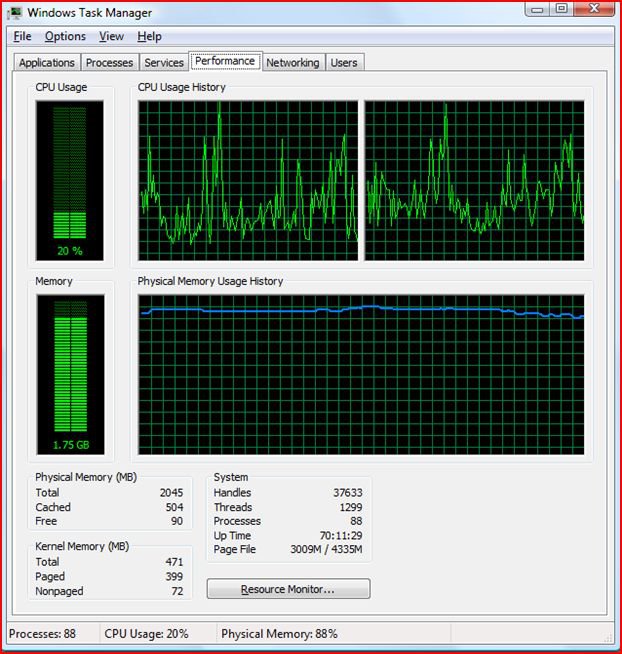Click the 'Kernel Memory (MB)' group label
The width and height of the screenshot is (622, 654).
82,546
